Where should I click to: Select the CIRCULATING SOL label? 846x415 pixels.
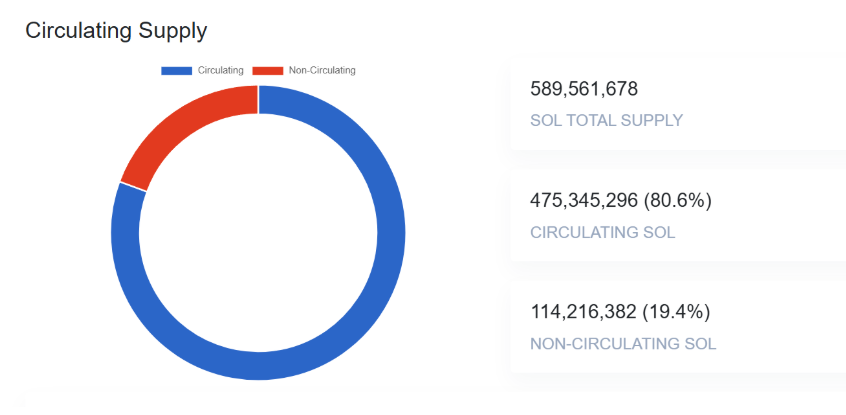pyautogui.click(x=602, y=232)
